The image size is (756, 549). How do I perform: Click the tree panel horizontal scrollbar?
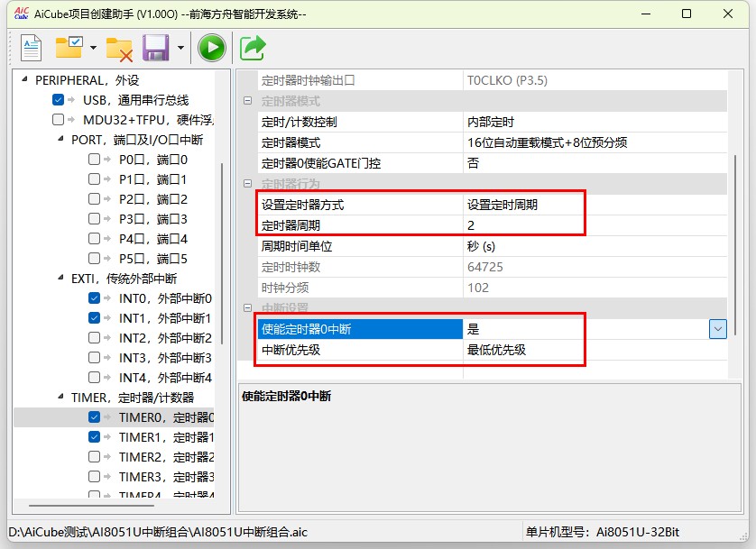coord(92,506)
